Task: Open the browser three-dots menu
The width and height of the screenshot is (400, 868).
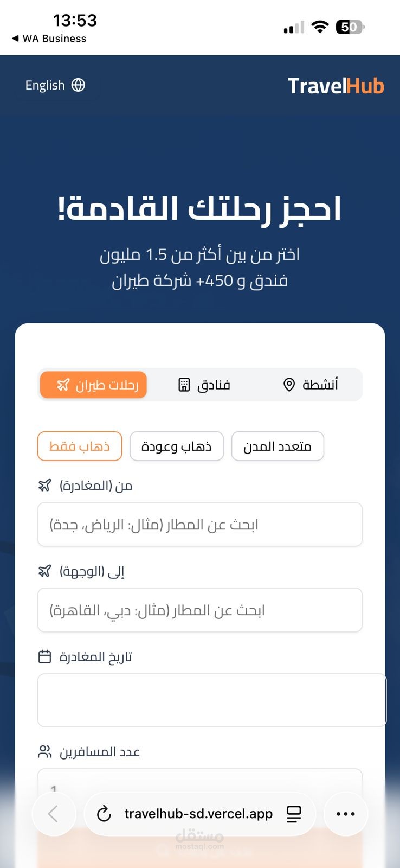Action: click(x=346, y=814)
